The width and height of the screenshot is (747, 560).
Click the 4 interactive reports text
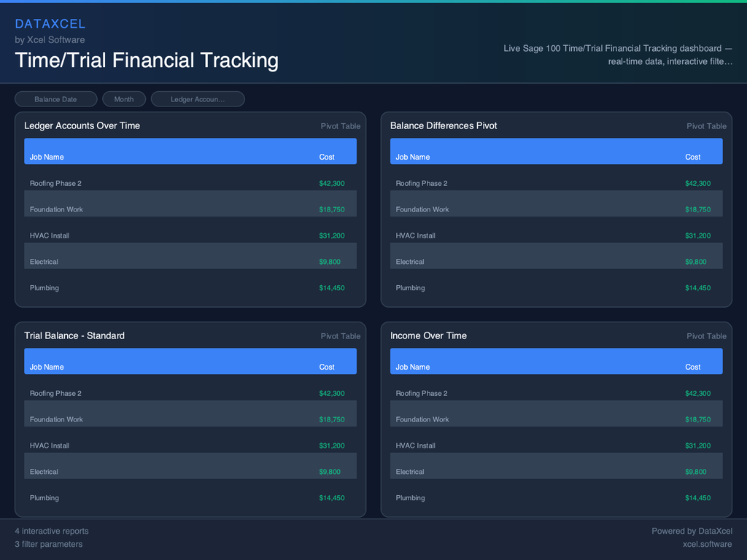[x=51, y=531]
